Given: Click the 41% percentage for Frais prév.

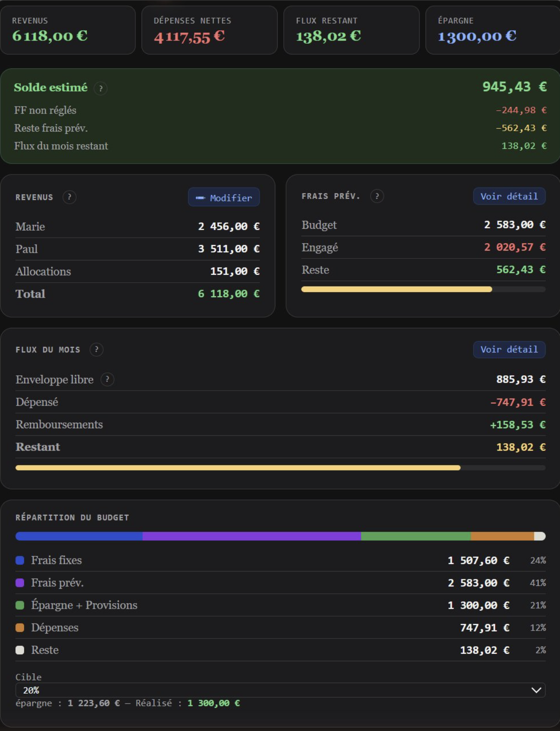Looking at the screenshot, I should pyautogui.click(x=538, y=583).
